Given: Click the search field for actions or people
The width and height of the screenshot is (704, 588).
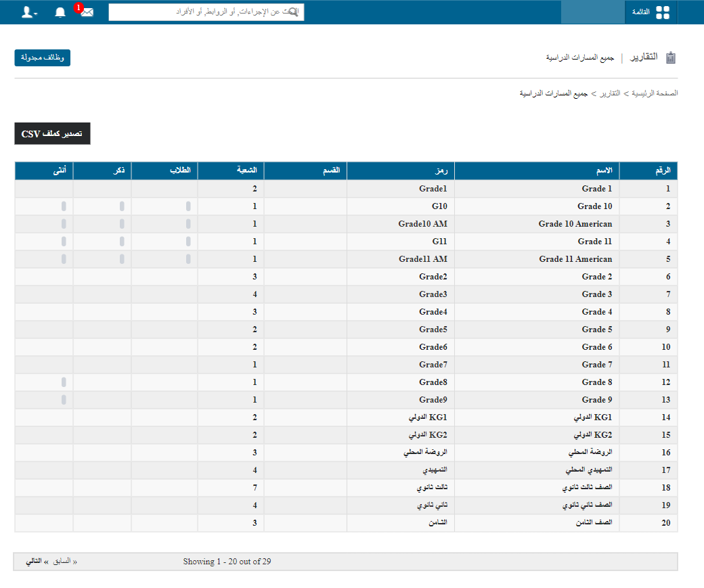Looking at the screenshot, I should coord(206,12).
